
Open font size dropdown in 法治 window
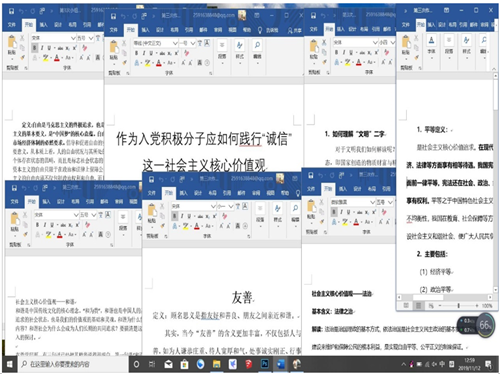[x=390, y=202]
